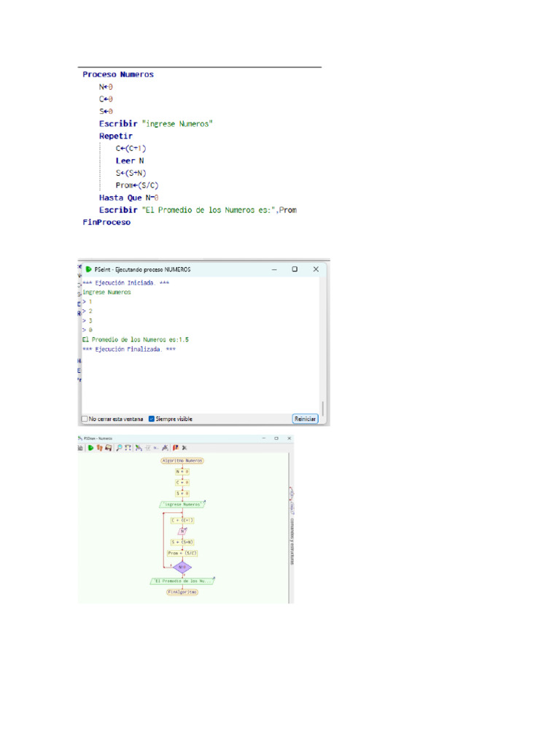
Task: Click the footsteps step-by-step execution icon
Action: (x=99, y=448)
